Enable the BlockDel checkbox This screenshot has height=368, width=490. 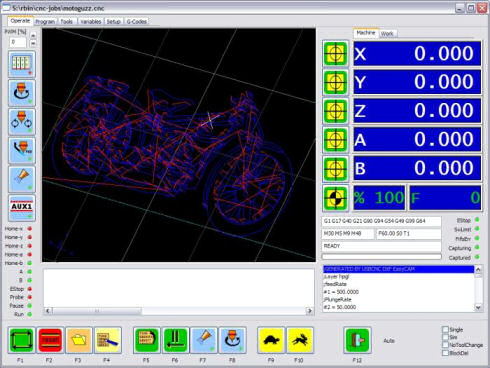point(445,353)
